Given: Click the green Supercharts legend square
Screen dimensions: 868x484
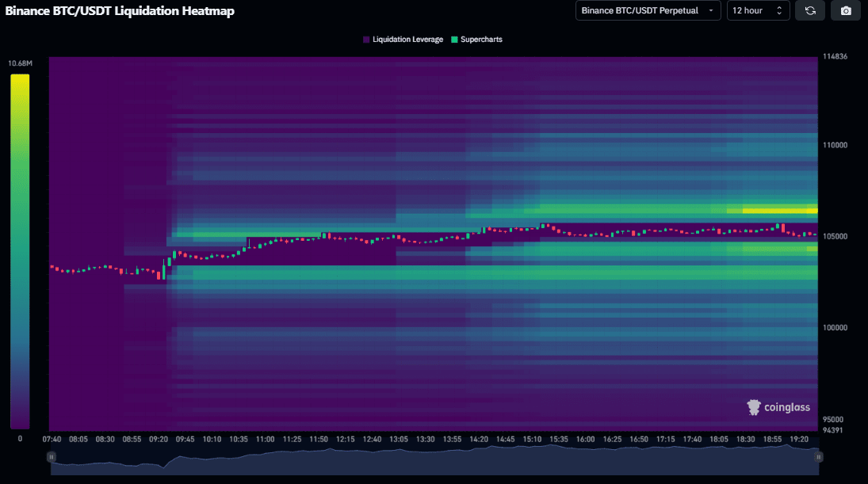Looking at the screenshot, I should point(454,39).
